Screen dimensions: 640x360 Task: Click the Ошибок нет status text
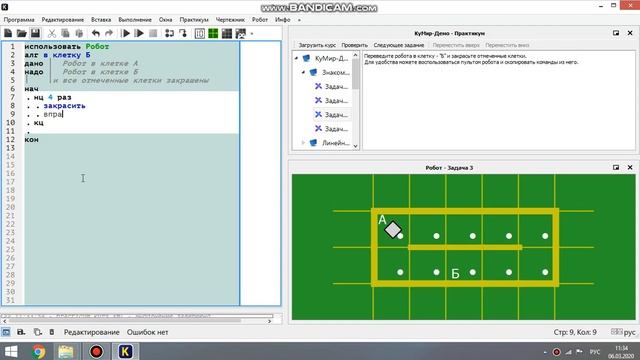pos(147,332)
